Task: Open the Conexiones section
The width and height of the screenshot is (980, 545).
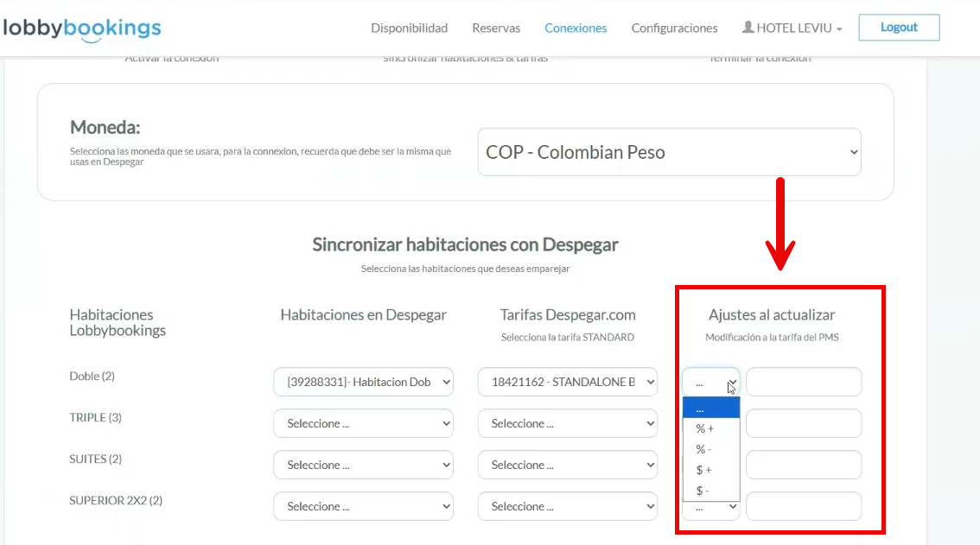Action: pos(576,29)
